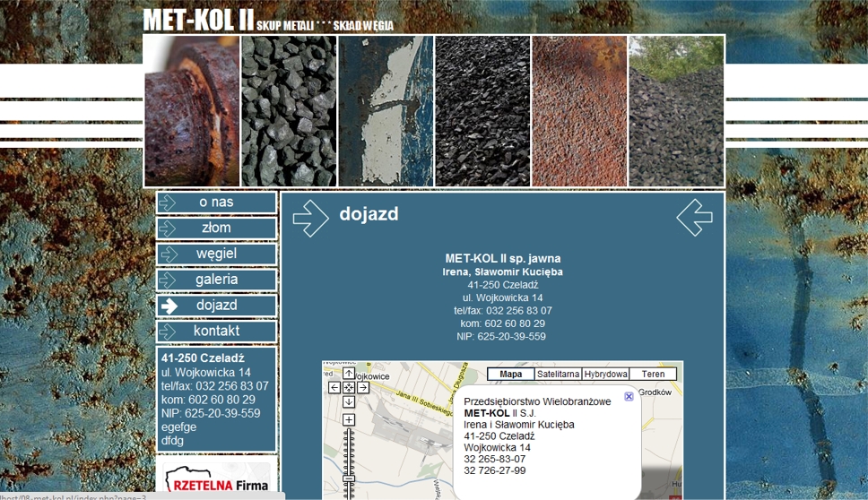Click the large right arrow beside dojazd heading
The width and height of the screenshot is (868, 500).
(x=310, y=219)
